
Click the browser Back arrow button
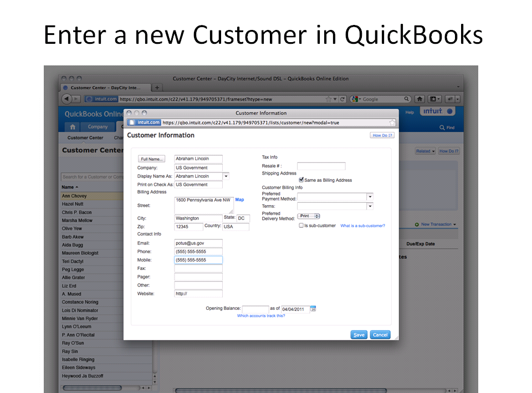pyautogui.click(x=66, y=99)
